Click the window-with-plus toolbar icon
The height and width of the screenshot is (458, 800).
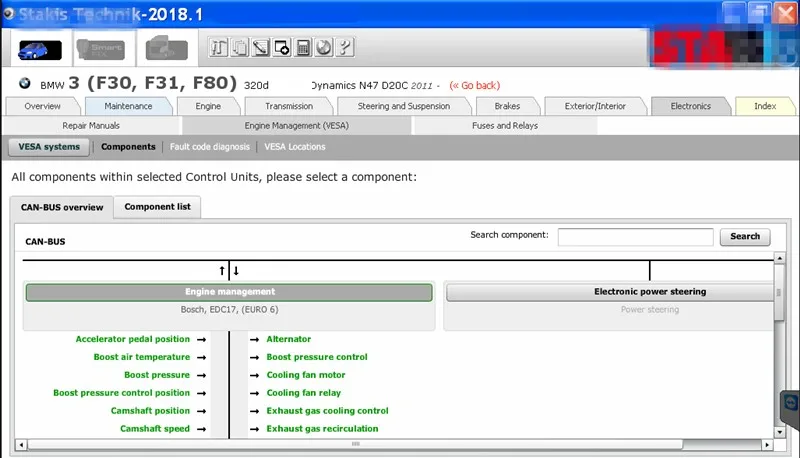click(x=282, y=47)
